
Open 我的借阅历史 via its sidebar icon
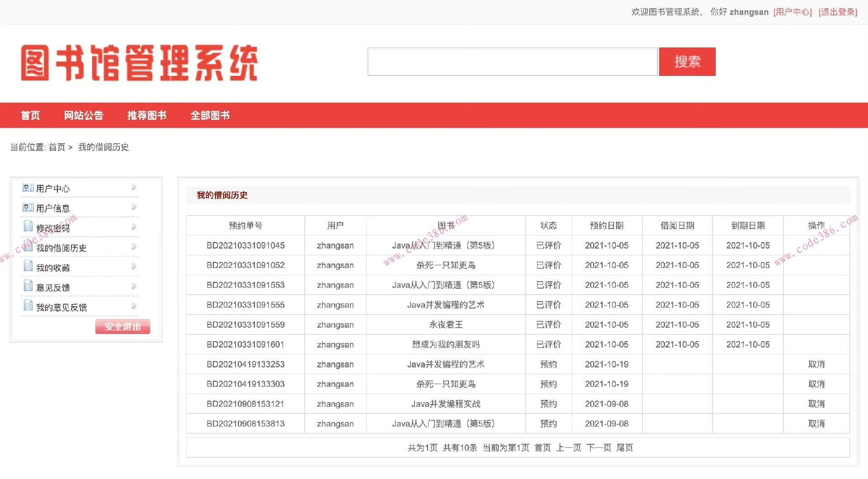click(28, 247)
